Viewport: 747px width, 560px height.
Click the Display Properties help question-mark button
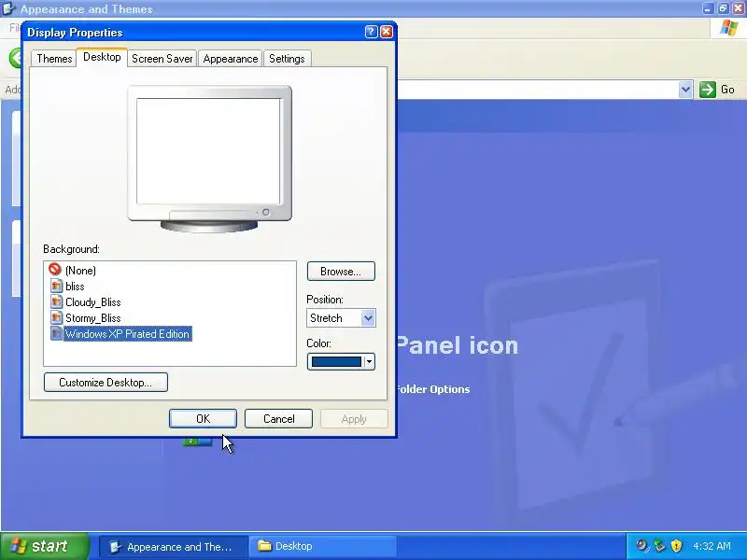[x=371, y=32]
